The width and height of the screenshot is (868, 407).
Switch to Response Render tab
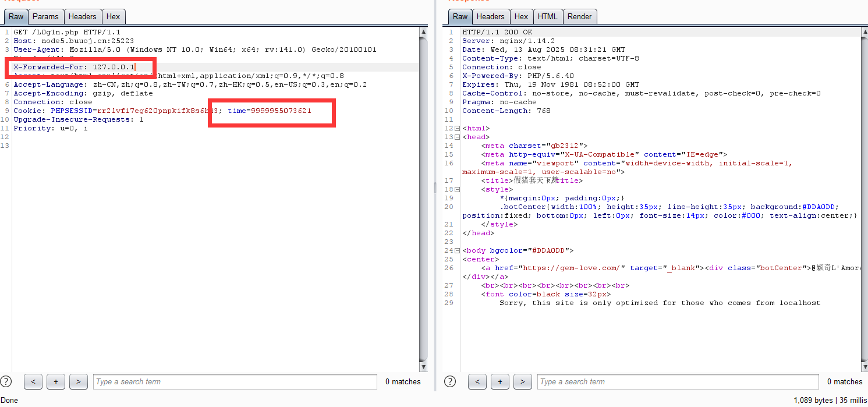pyautogui.click(x=580, y=16)
